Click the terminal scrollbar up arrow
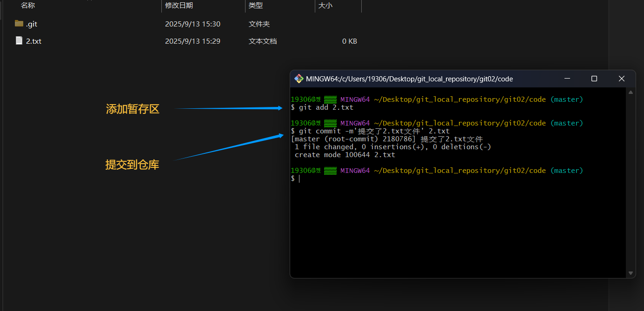644x311 pixels. point(631,93)
